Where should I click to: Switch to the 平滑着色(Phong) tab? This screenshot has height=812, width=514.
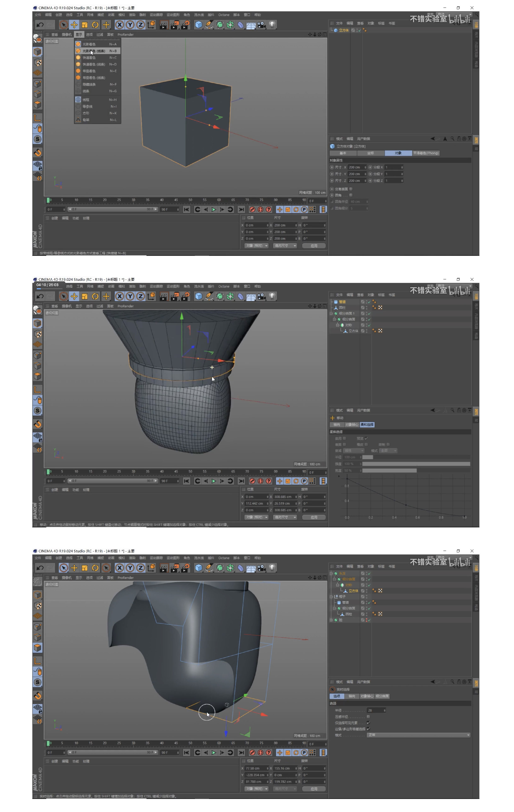click(426, 153)
